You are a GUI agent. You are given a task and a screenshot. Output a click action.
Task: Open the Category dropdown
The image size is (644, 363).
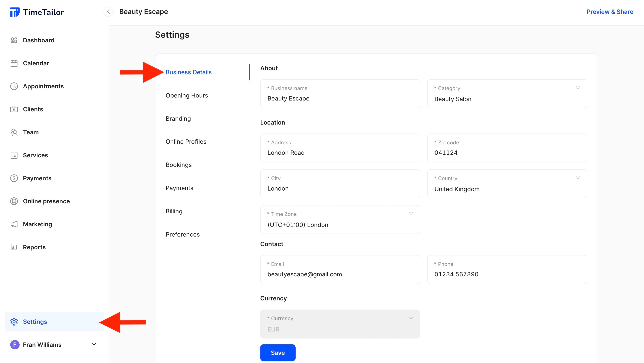pos(578,88)
